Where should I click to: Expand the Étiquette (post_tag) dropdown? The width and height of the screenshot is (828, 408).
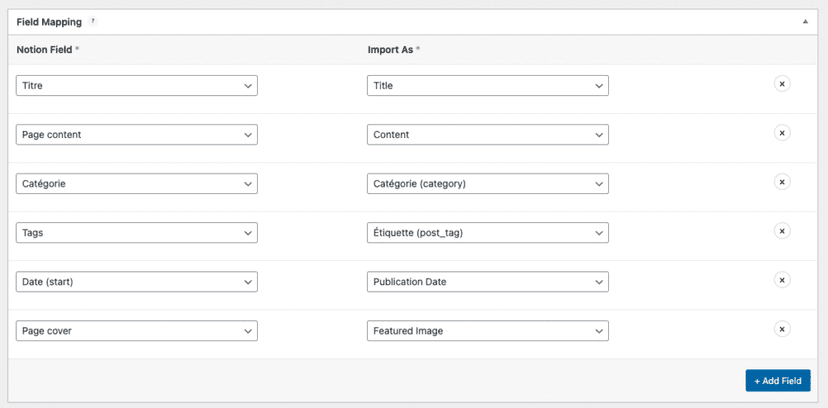[488, 233]
